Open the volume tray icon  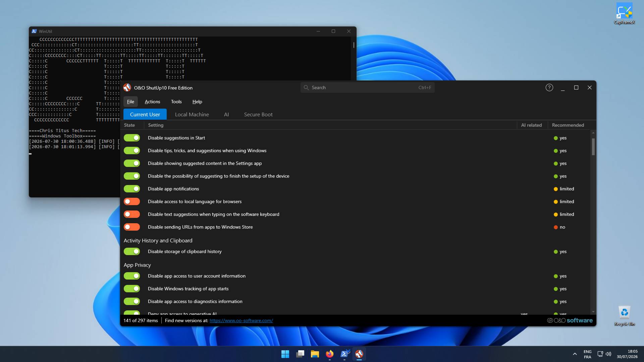coord(608,354)
